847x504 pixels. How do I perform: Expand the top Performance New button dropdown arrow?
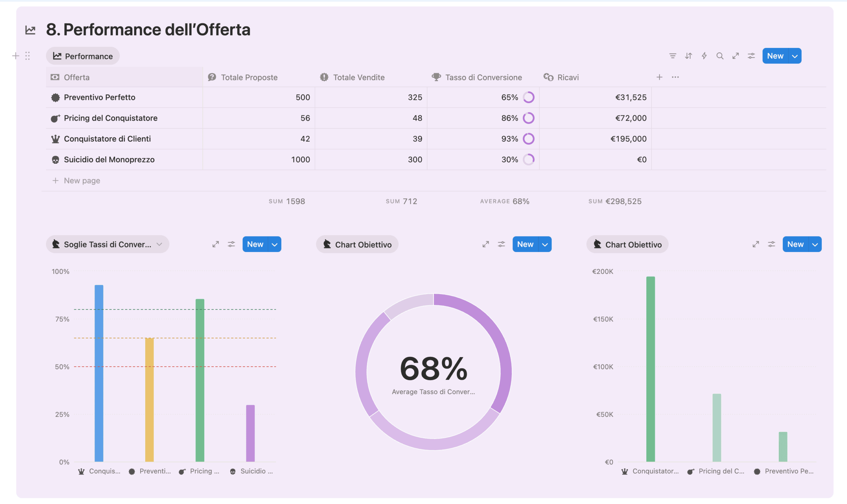pyautogui.click(x=794, y=56)
